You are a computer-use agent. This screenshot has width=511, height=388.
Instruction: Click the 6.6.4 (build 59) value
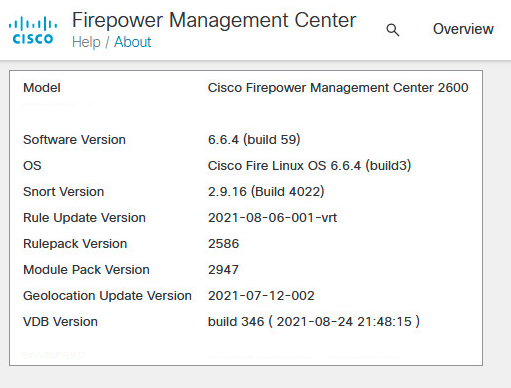(x=254, y=140)
